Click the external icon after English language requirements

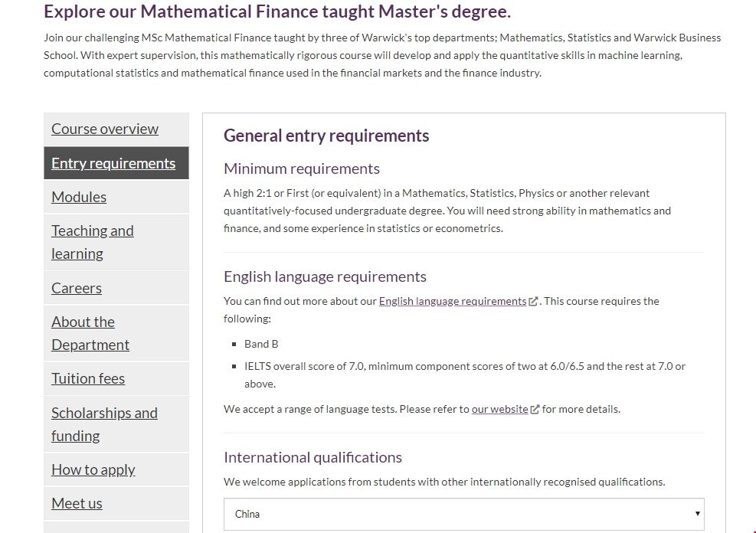(x=534, y=302)
